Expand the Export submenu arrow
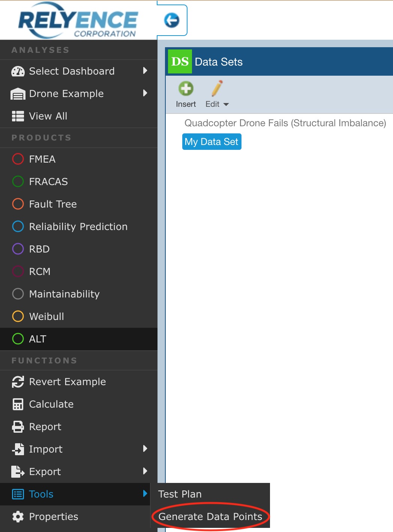The height and width of the screenshot is (532, 393). [145, 471]
